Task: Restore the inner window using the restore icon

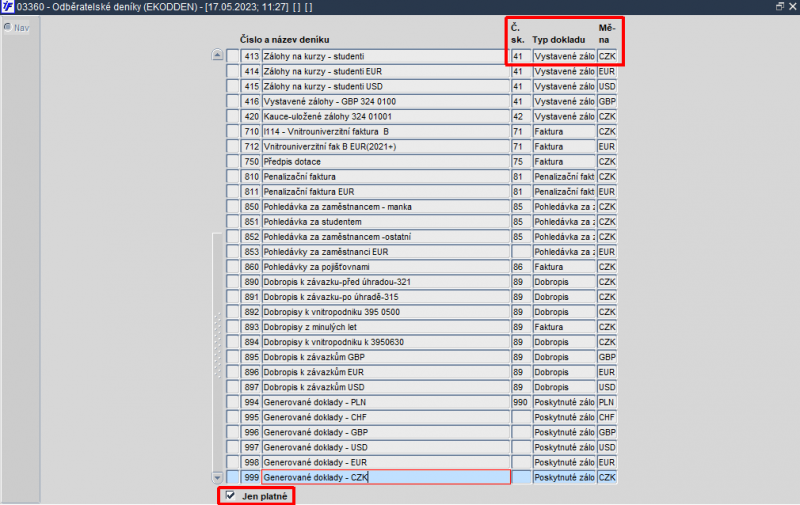Action: [x=779, y=7]
